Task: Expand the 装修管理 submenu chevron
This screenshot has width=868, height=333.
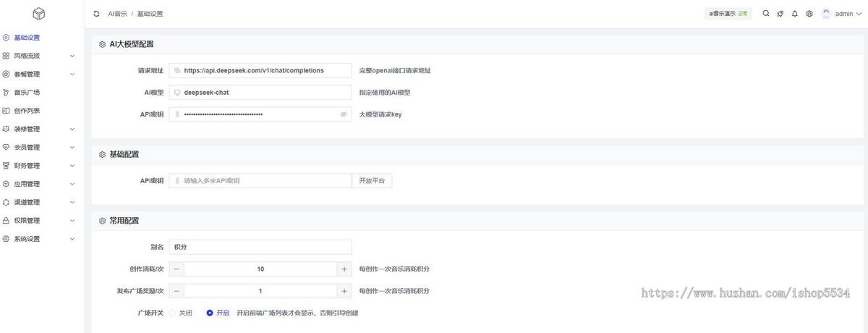Action: click(x=72, y=129)
